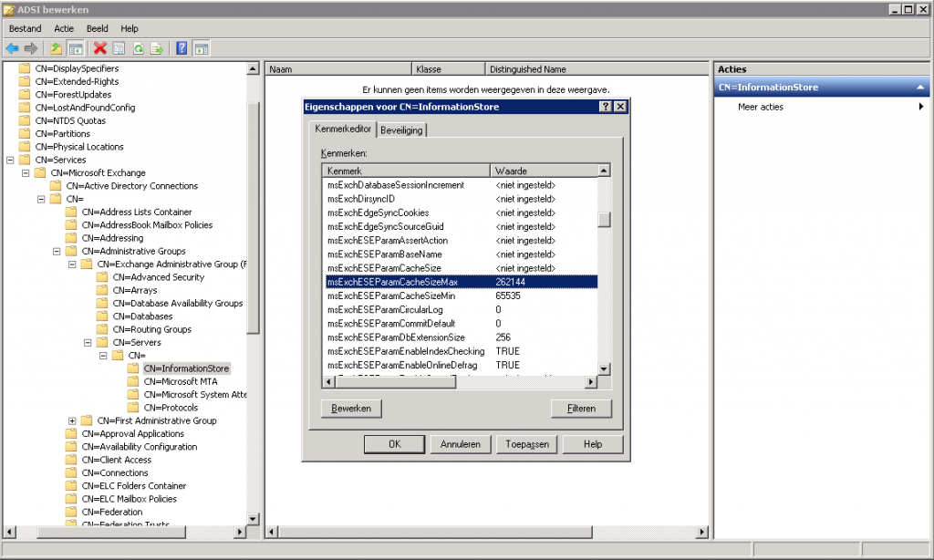Click attribute list horizontal scroll right arrow

pos(591,382)
